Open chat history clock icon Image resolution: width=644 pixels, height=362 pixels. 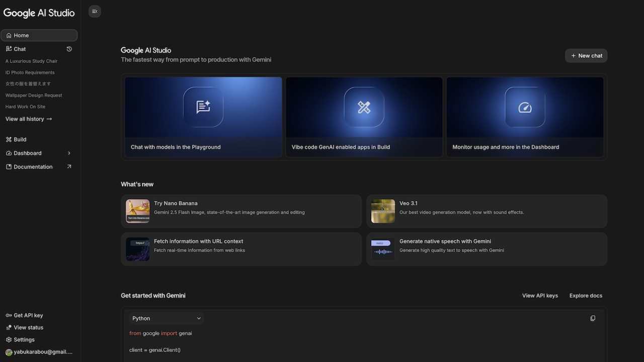(x=69, y=49)
